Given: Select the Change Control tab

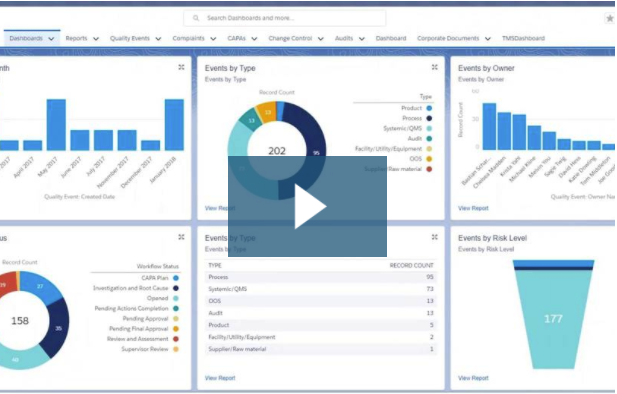Looking at the screenshot, I should [290, 38].
